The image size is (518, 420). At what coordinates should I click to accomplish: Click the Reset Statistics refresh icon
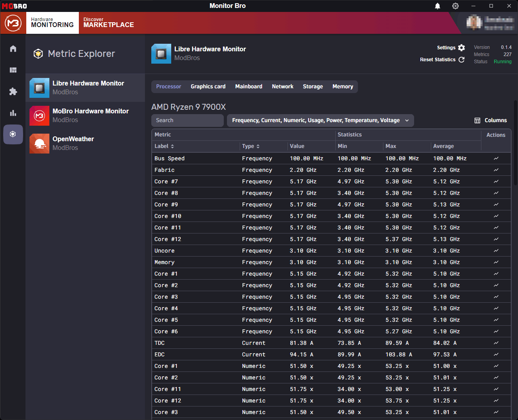(x=461, y=60)
